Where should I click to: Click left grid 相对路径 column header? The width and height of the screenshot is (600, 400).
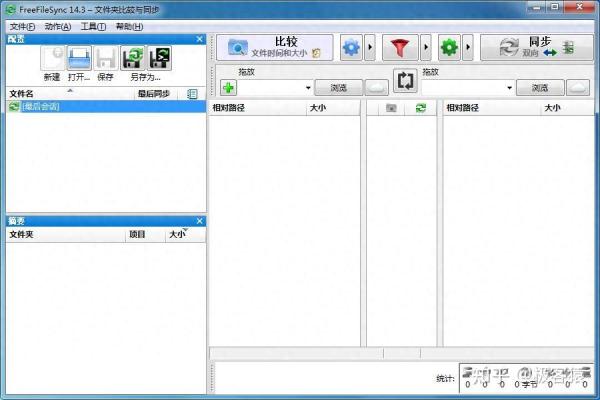(258, 108)
